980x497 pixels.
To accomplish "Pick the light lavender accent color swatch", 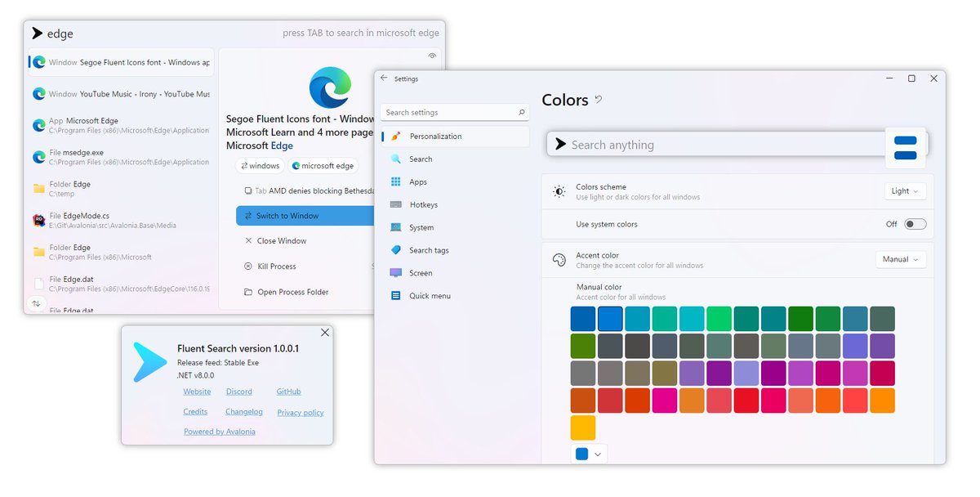I will tap(746, 374).
